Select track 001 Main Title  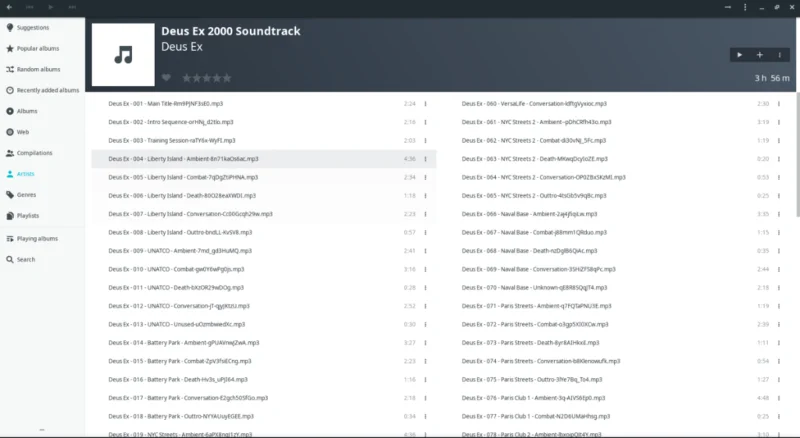264,104
